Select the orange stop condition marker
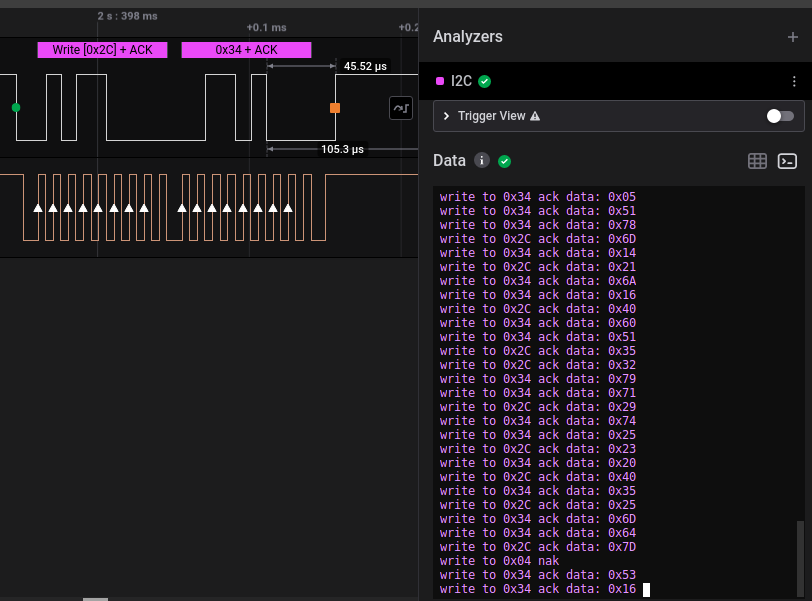The image size is (812, 601). tap(335, 108)
